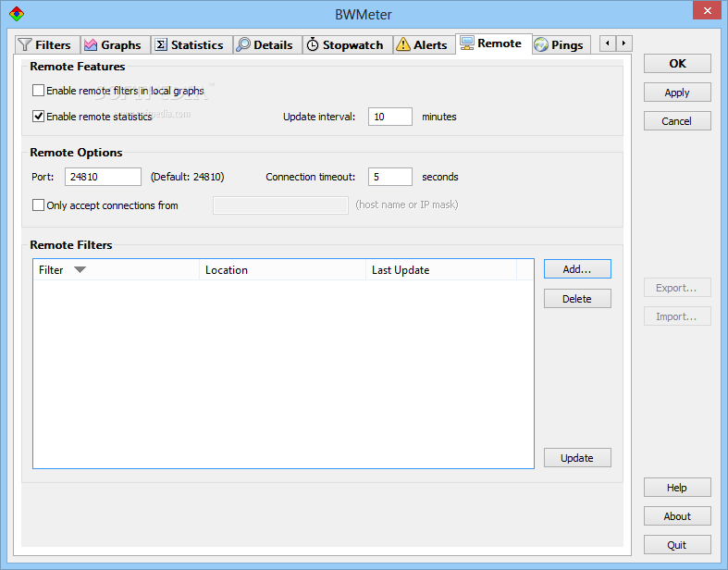Screen dimensions: 728x570
Task: Click the magnifier icon on Details tab
Action: coord(243,44)
